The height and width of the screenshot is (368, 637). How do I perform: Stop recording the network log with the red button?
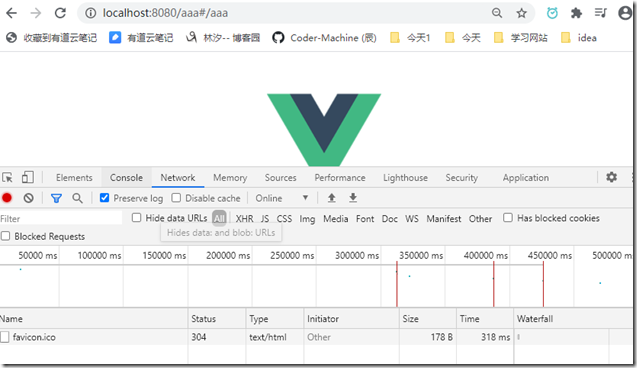tap(7, 198)
